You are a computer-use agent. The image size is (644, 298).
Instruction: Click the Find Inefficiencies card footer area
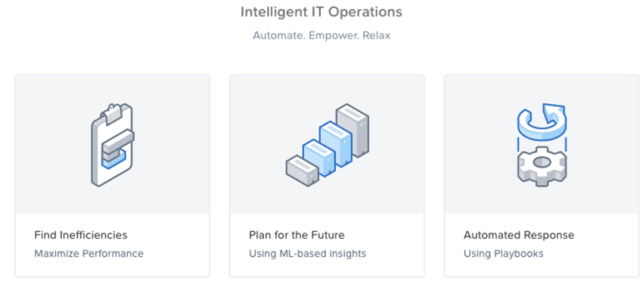112,244
